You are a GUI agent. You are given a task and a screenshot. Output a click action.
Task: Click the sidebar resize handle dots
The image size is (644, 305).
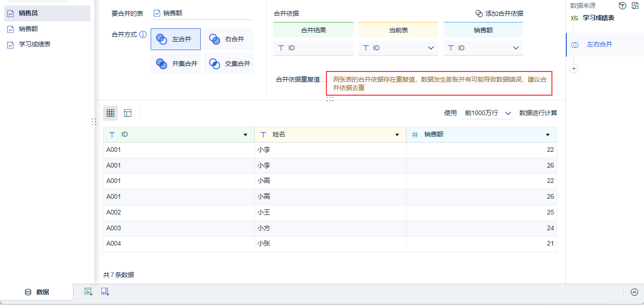pos(93,121)
